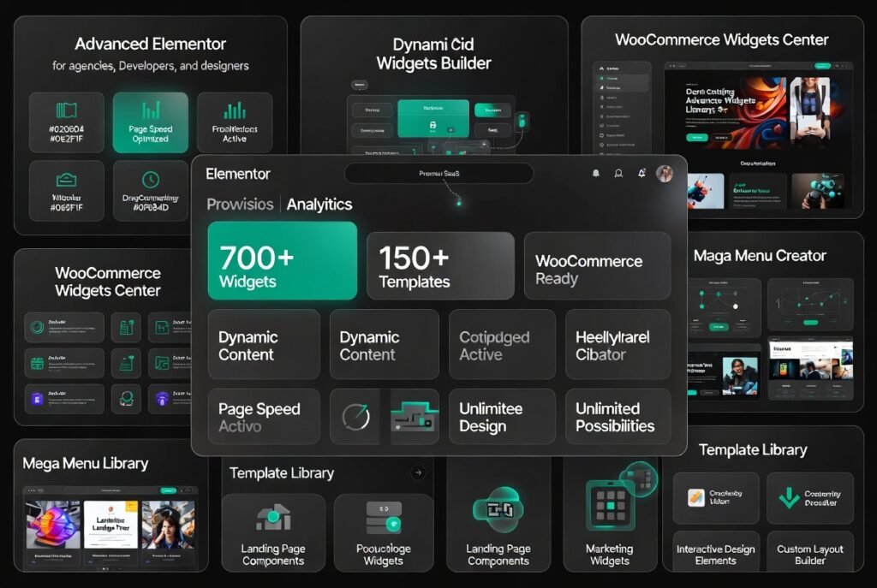Click the Cotipdged Active card
Viewport: 877px width, 588px height.
[x=502, y=345]
